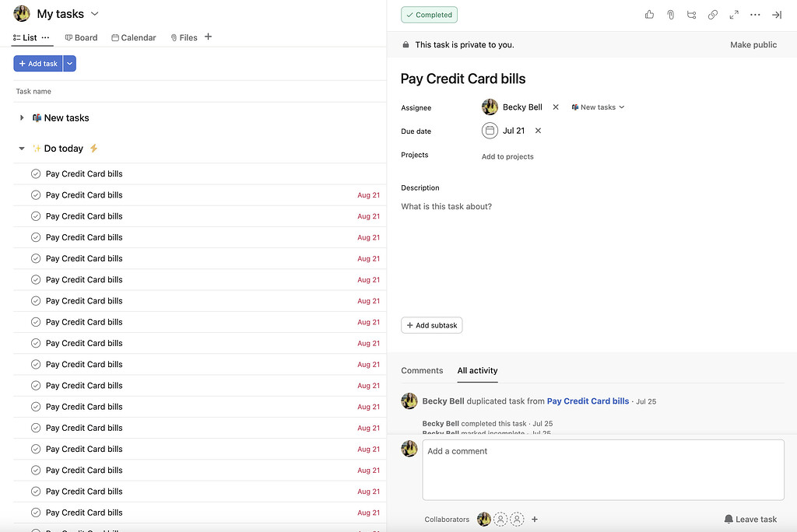797x532 pixels.
Task: Click the Add subtask button
Action: click(431, 325)
